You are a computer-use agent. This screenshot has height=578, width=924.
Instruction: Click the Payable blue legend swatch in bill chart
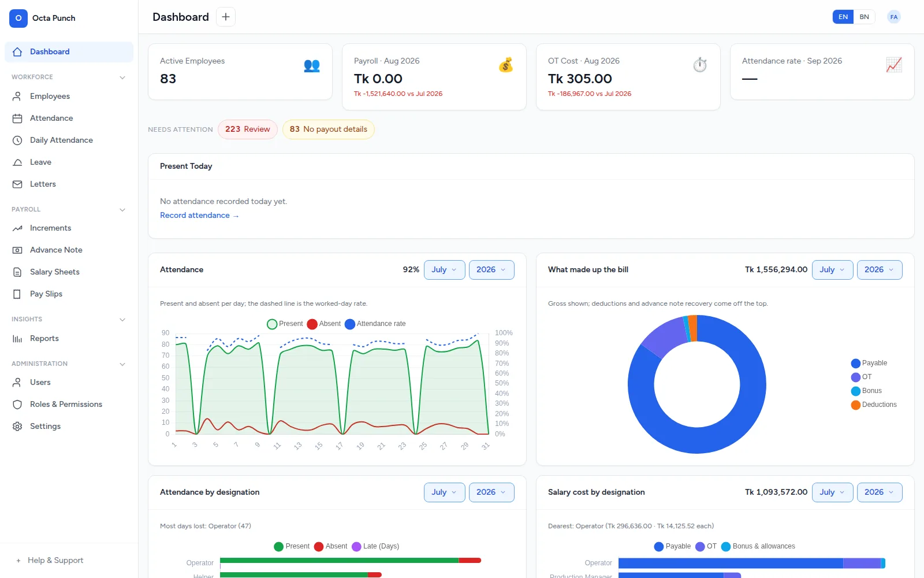click(x=856, y=364)
